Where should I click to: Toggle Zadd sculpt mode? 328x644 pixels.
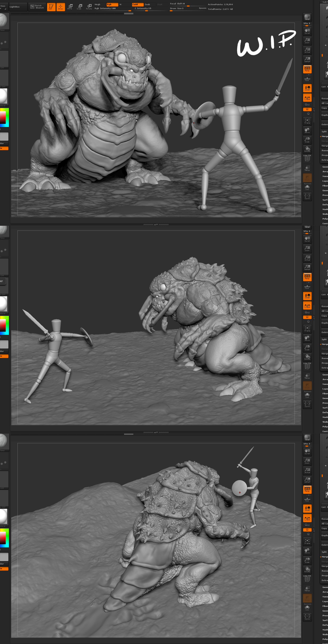(138, 5)
